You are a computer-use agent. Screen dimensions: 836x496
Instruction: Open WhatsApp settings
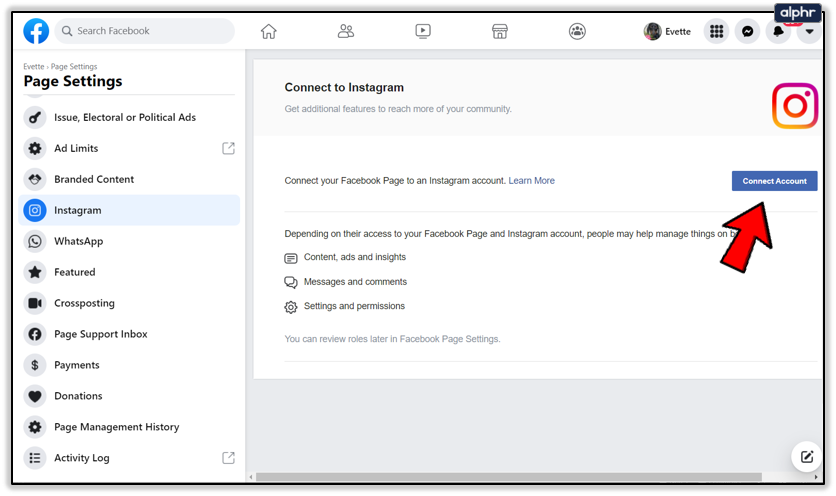pos(129,241)
